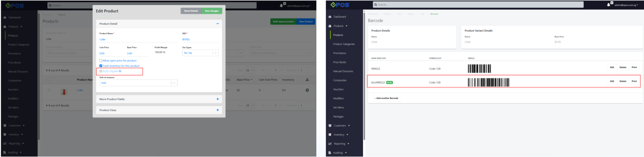
Task: Expand the More Product Fields section
Action: 217,99
